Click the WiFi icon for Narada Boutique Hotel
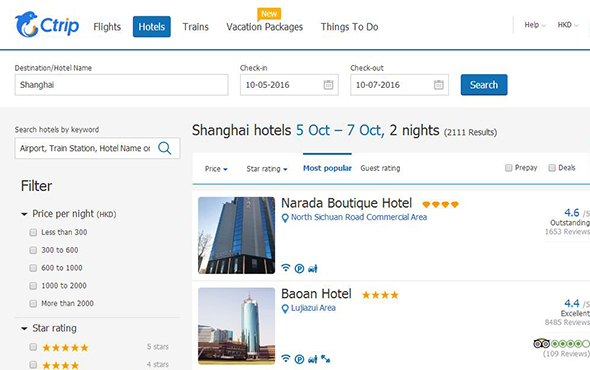Image resolution: width=590 pixels, height=370 pixels. coord(286,268)
